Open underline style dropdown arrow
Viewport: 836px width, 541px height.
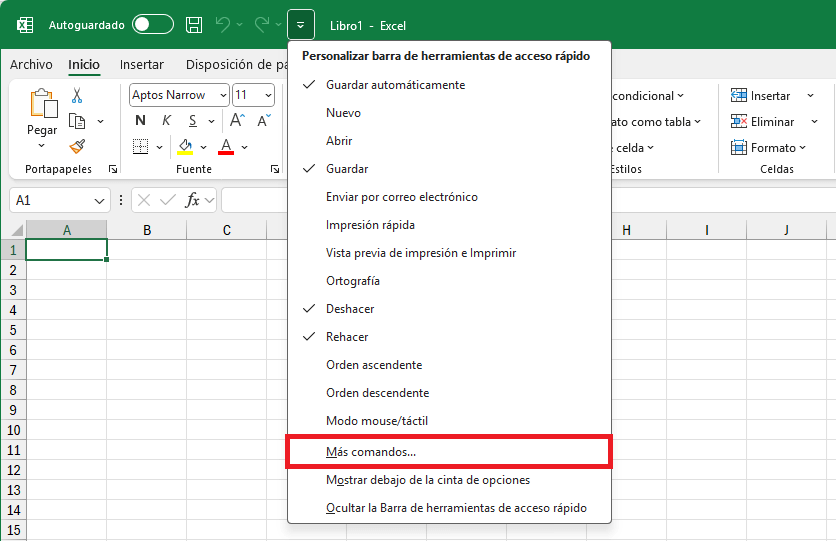click(x=211, y=121)
